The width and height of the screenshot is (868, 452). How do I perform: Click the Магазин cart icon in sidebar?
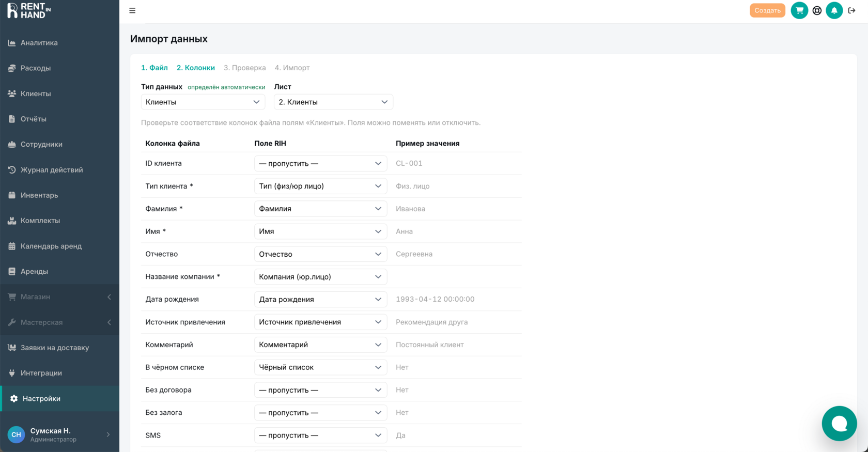(x=12, y=297)
